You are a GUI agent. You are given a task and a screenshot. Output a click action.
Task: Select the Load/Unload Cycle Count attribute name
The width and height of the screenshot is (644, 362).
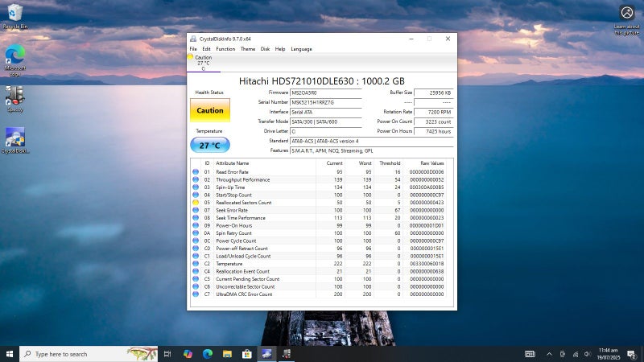(x=244, y=256)
